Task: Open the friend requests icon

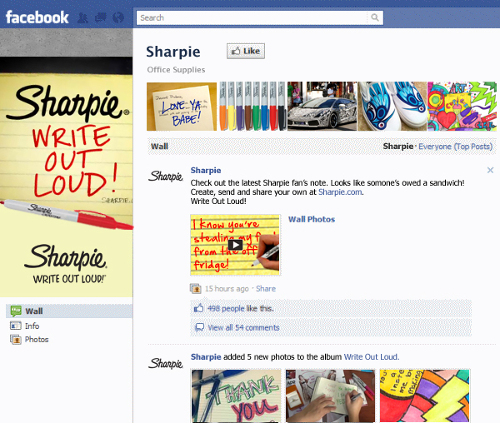Action: (83, 17)
